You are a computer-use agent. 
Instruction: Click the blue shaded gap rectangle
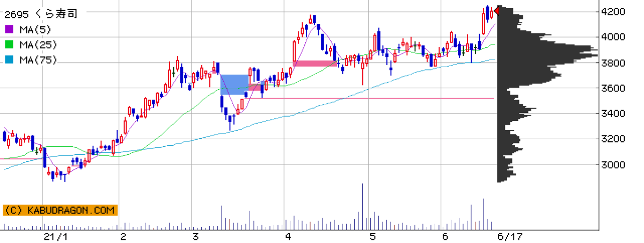[235, 84]
